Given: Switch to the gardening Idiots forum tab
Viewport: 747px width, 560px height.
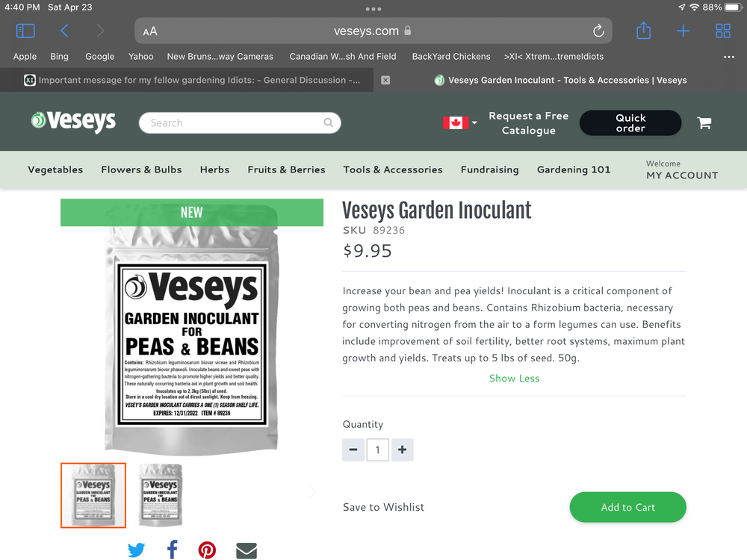Looking at the screenshot, I should point(192,80).
